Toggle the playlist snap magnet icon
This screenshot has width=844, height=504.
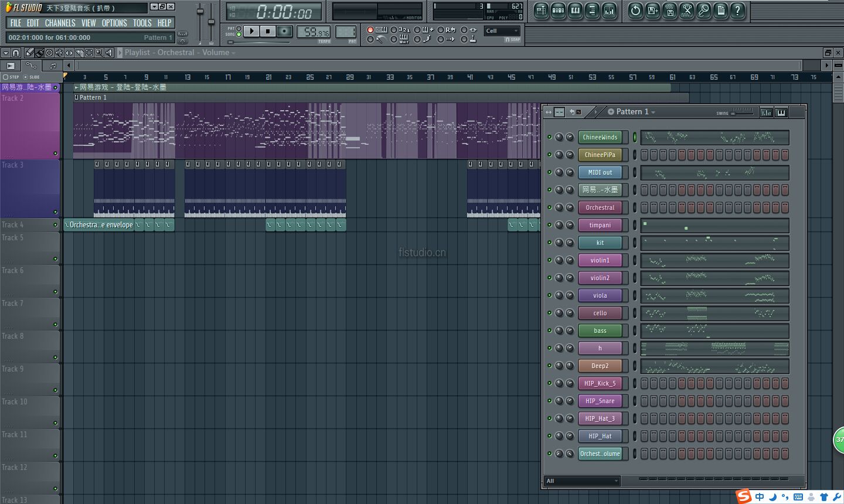[x=16, y=53]
